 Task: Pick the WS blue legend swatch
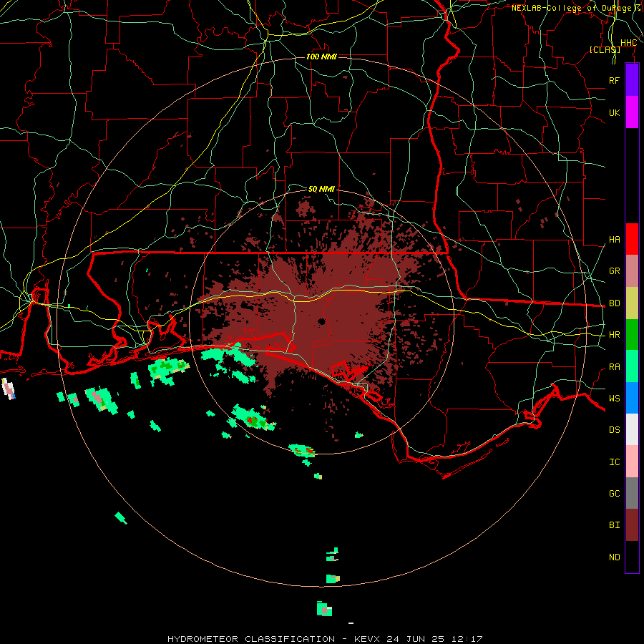tap(632, 398)
